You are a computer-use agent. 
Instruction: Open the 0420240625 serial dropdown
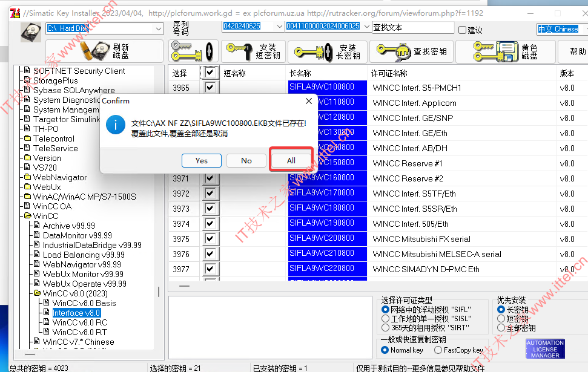coord(279,26)
